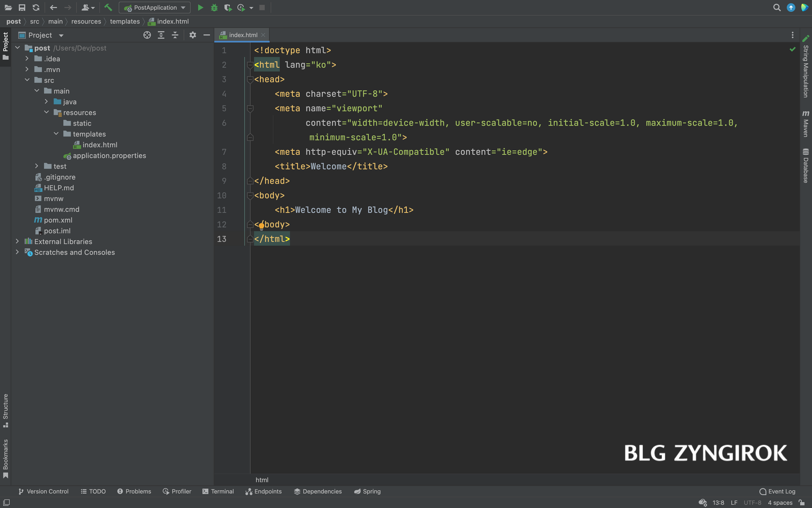Click the Debug bug icon

tap(214, 8)
